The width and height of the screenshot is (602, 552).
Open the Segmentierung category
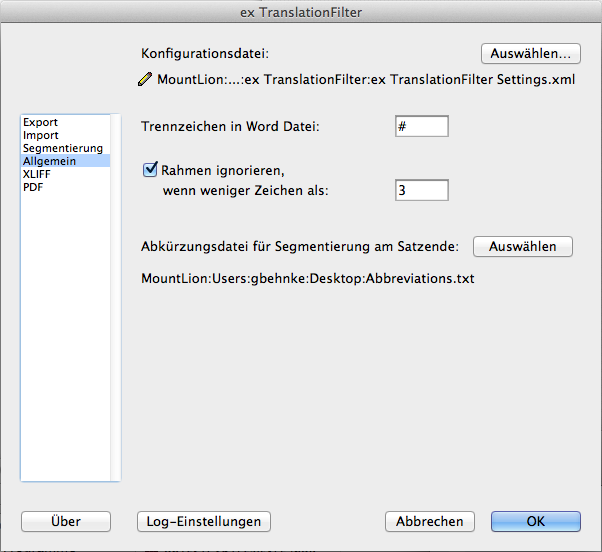click(65, 148)
